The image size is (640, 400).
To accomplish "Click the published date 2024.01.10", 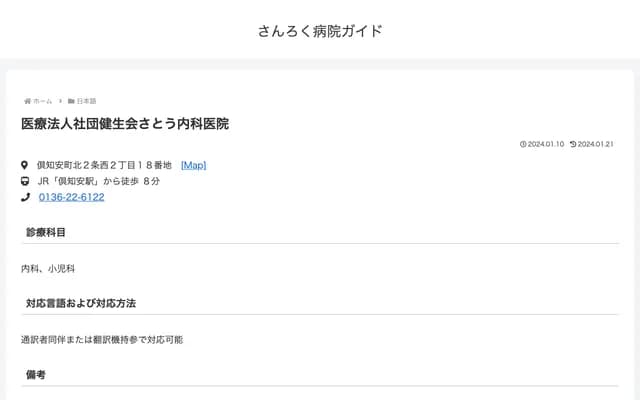I will click(x=546, y=144).
